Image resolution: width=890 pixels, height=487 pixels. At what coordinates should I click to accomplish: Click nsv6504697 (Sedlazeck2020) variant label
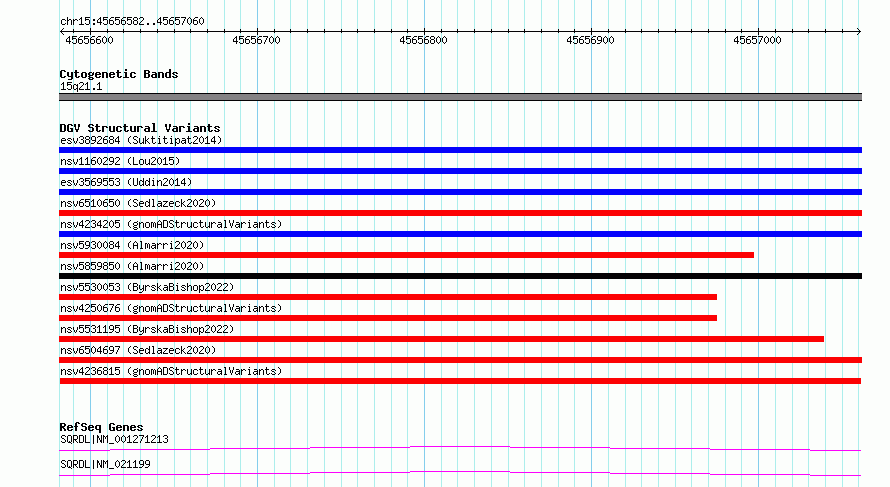pyautogui.click(x=138, y=350)
